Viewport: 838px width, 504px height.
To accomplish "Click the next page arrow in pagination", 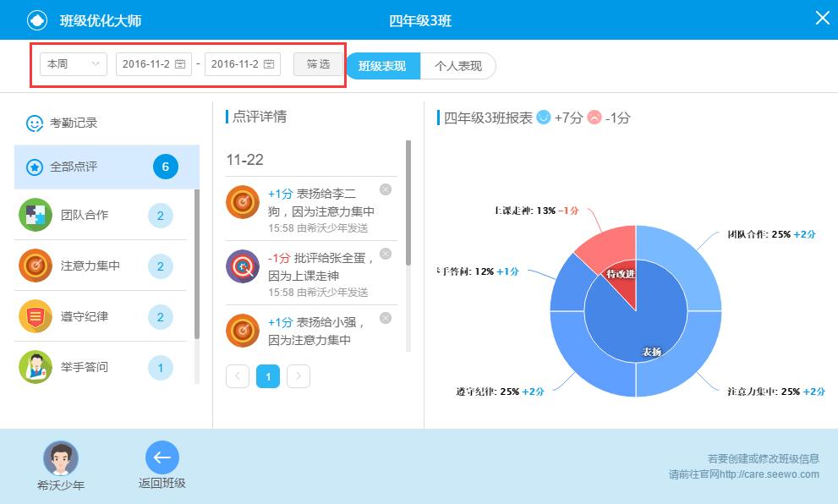I will pos(299,377).
